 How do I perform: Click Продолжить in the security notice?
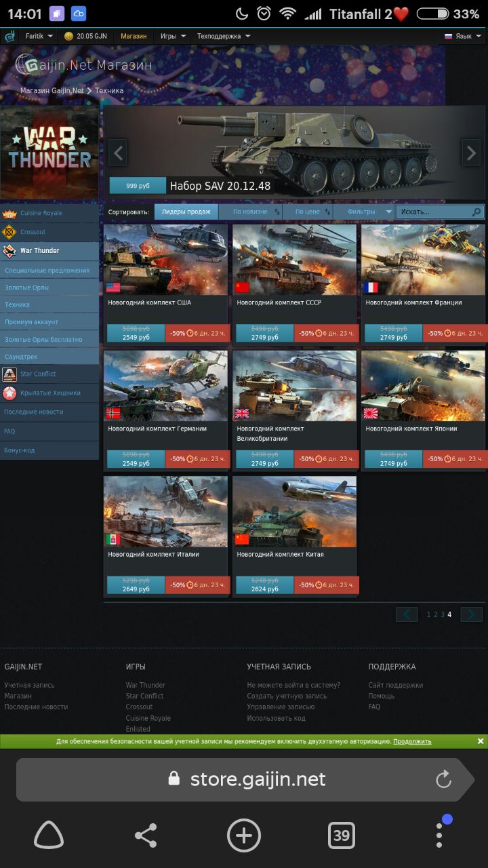click(x=412, y=741)
